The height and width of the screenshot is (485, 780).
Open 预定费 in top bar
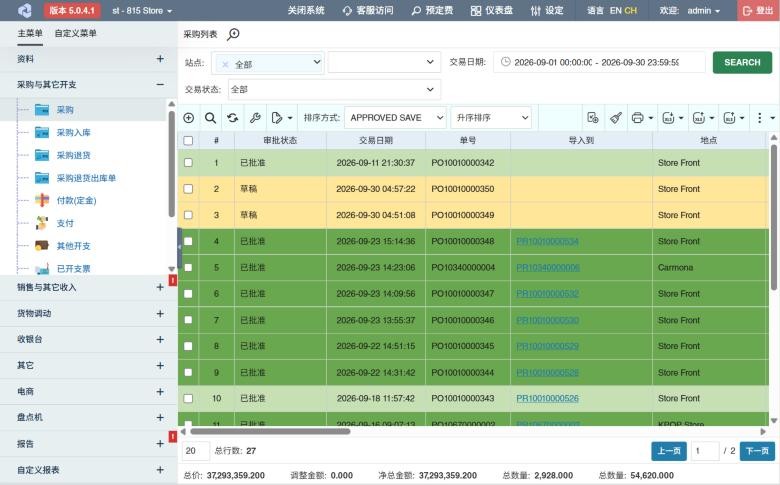tap(432, 10)
